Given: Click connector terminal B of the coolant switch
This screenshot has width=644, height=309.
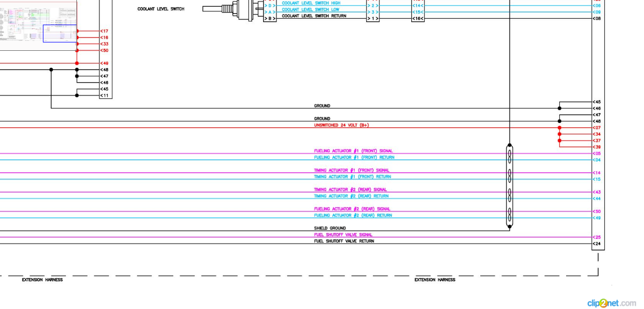Looking at the screenshot, I should (269, 18).
